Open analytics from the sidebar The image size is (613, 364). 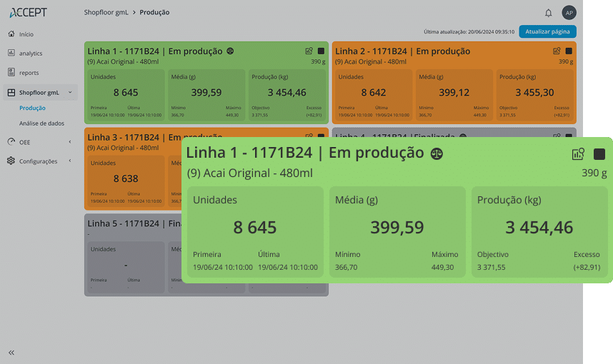click(31, 54)
